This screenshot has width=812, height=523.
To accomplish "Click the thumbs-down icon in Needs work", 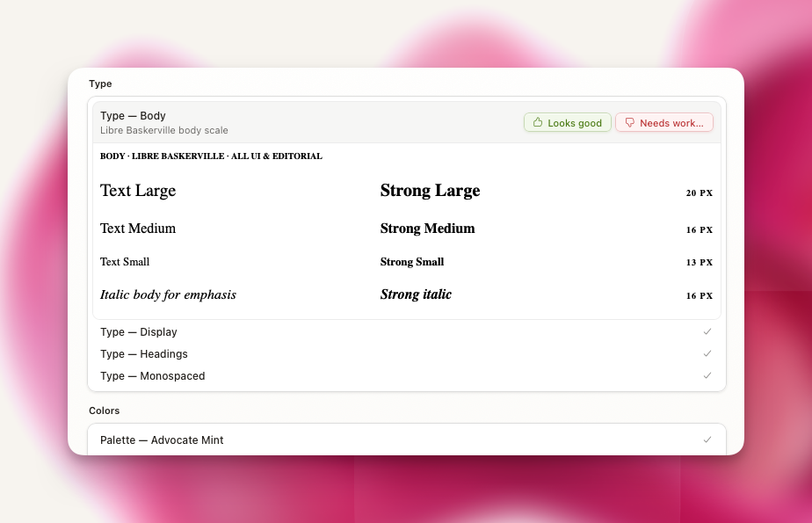I will pyautogui.click(x=630, y=123).
